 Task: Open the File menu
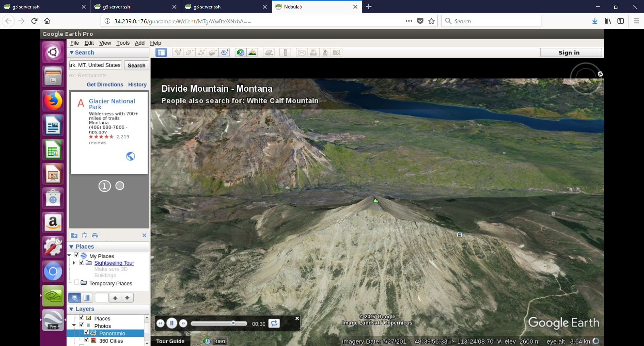tap(75, 43)
